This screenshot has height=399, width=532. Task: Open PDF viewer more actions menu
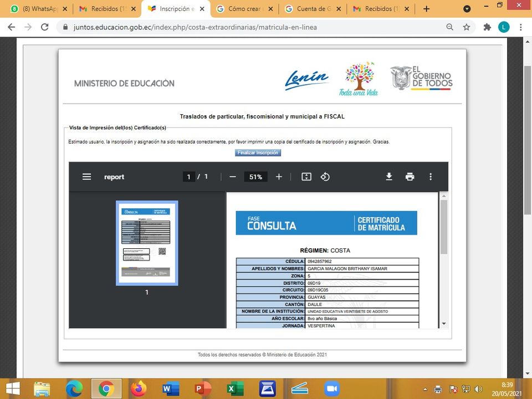click(431, 177)
